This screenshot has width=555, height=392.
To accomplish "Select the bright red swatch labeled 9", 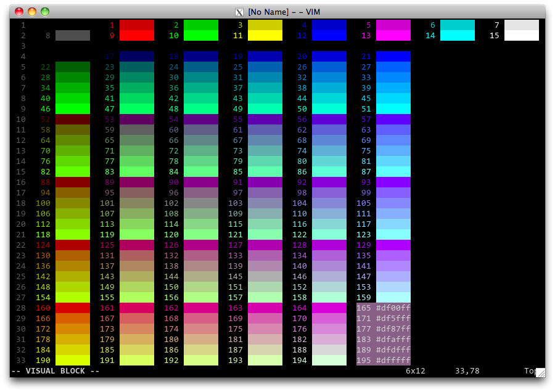I will coord(137,36).
